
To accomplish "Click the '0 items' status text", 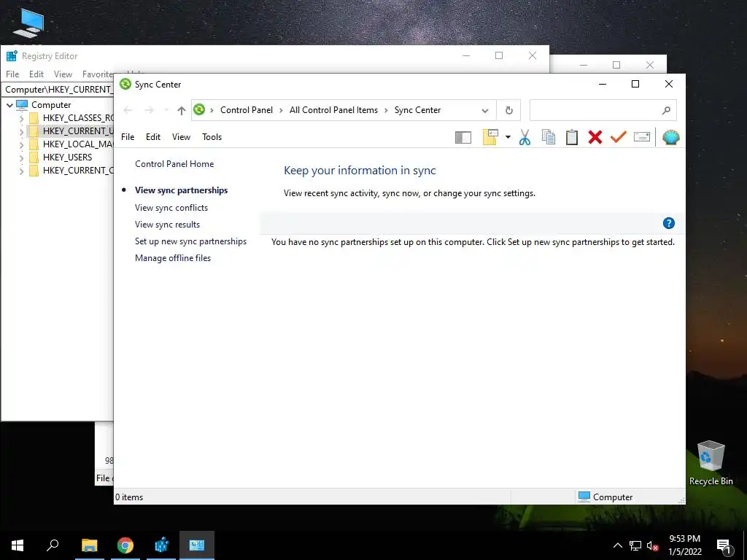I will pos(129,497).
